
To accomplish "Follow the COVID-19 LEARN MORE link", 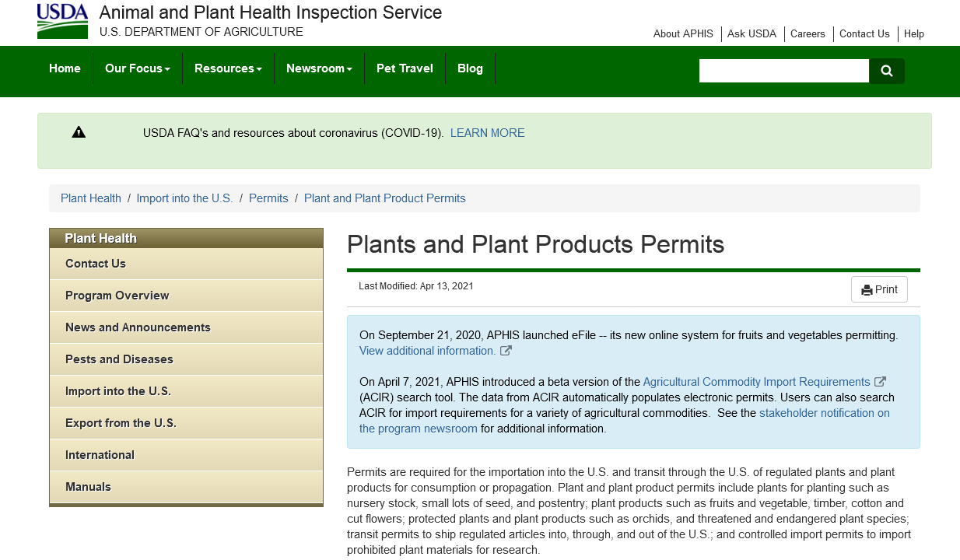I will [487, 133].
